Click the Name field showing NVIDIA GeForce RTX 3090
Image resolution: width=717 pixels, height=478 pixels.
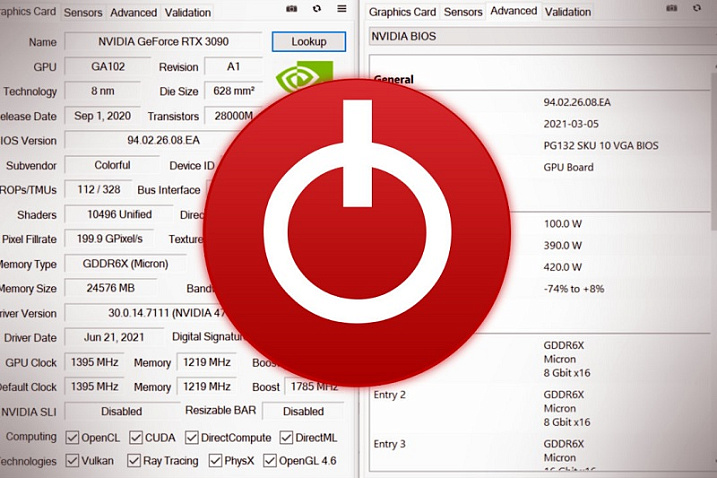pyautogui.click(x=163, y=41)
